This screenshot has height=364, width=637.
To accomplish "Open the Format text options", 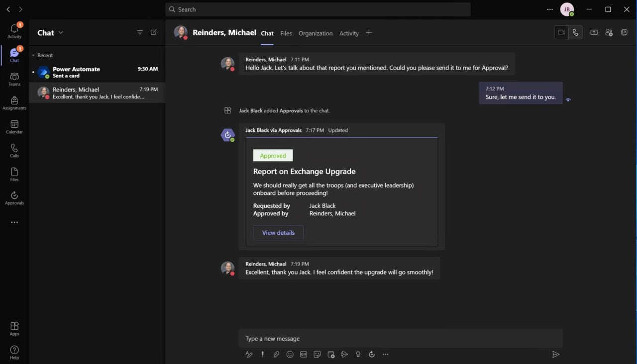I will pyautogui.click(x=249, y=355).
